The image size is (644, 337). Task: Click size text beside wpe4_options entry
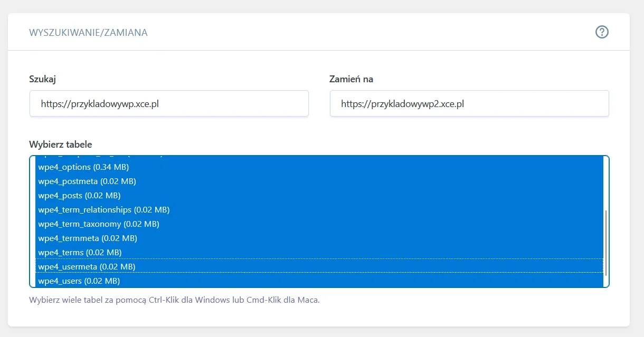point(111,167)
